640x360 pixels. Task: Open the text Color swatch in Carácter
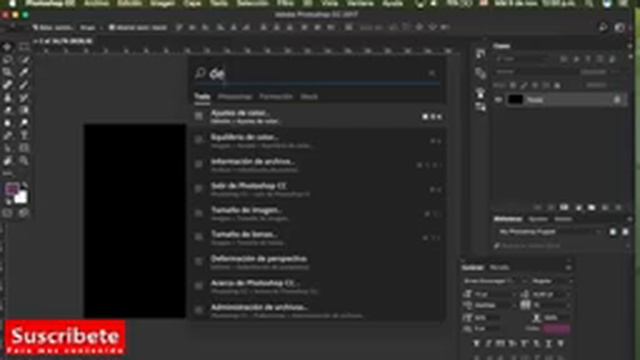tap(557, 329)
